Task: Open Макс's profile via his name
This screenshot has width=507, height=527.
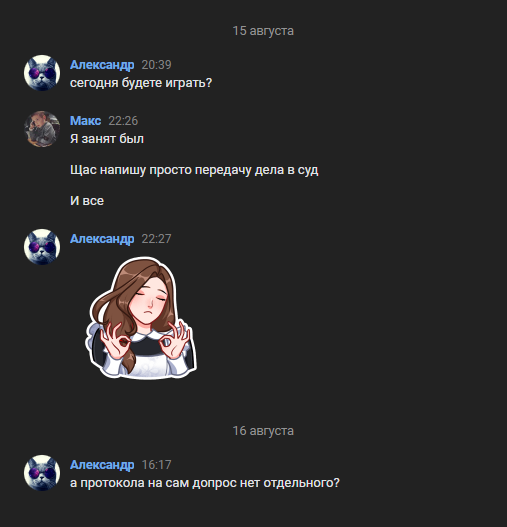Action: tap(85, 121)
